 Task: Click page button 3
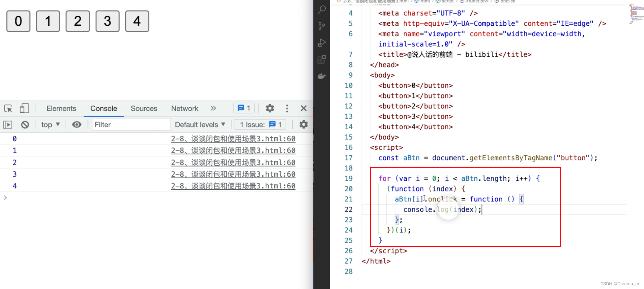(107, 21)
